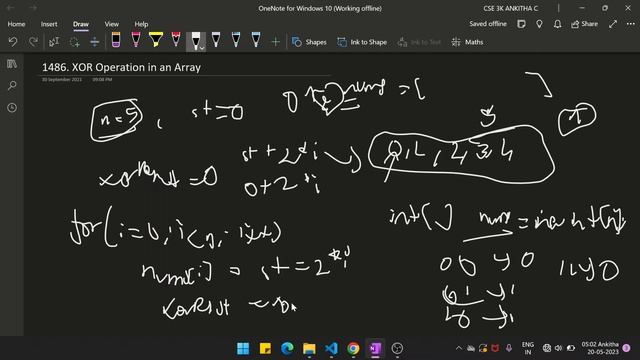The height and width of the screenshot is (360, 640).
Task: Show the notebooks navigation pane
Action: pyautogui.click(x=12, y=64)
